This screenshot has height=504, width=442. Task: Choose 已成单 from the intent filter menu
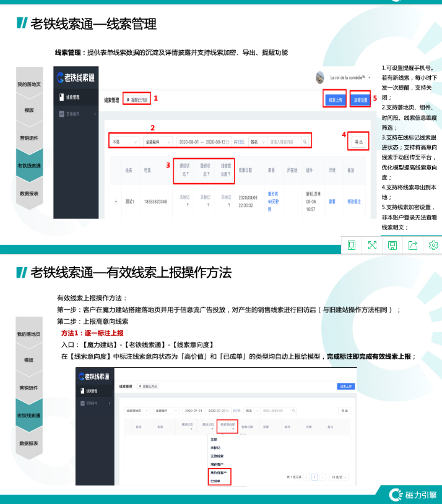[x=215, y=481]
